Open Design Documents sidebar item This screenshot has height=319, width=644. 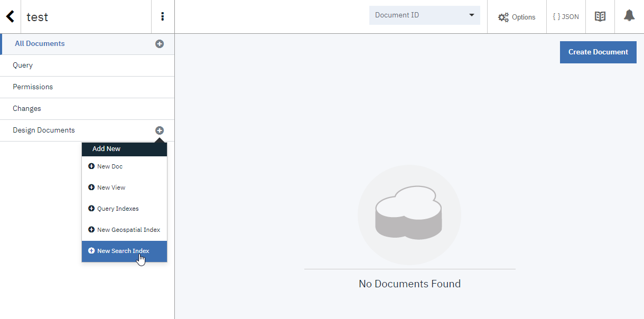coord(87,130)
